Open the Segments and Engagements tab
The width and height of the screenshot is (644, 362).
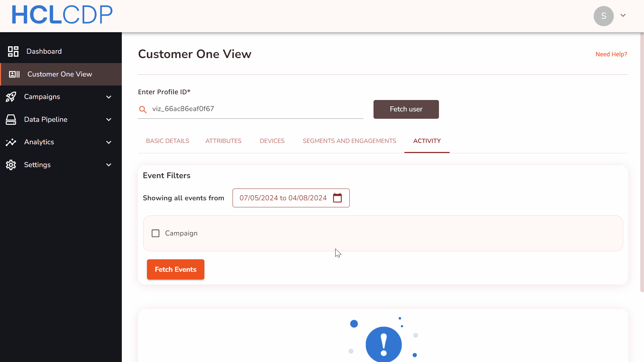click(x=349, y=141)
